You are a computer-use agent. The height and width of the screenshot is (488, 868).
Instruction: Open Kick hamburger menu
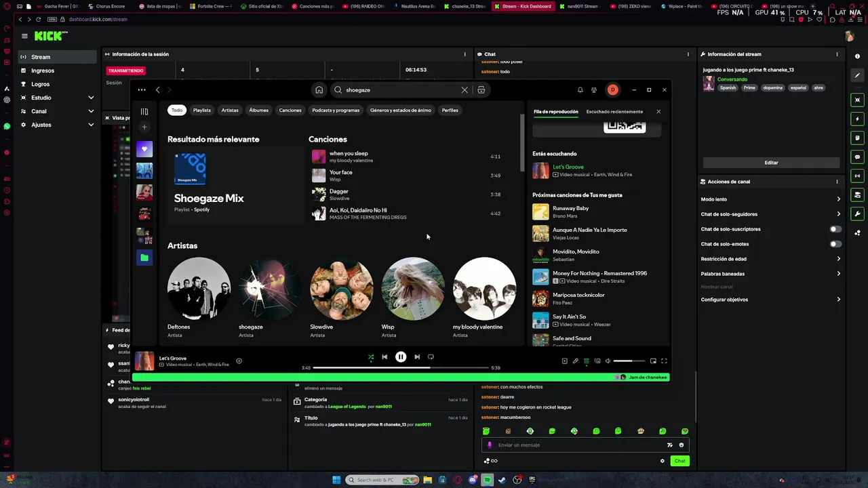click(24, 36)
